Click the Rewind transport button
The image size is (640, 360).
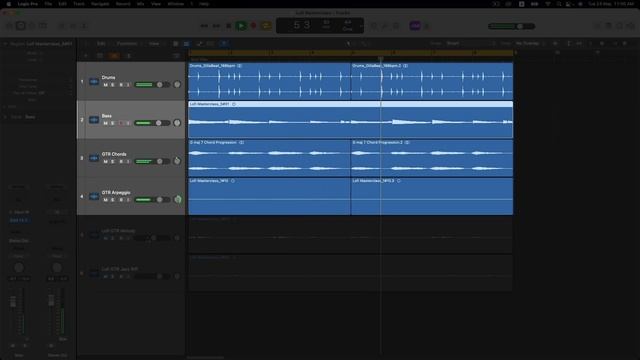coord(204,26)
